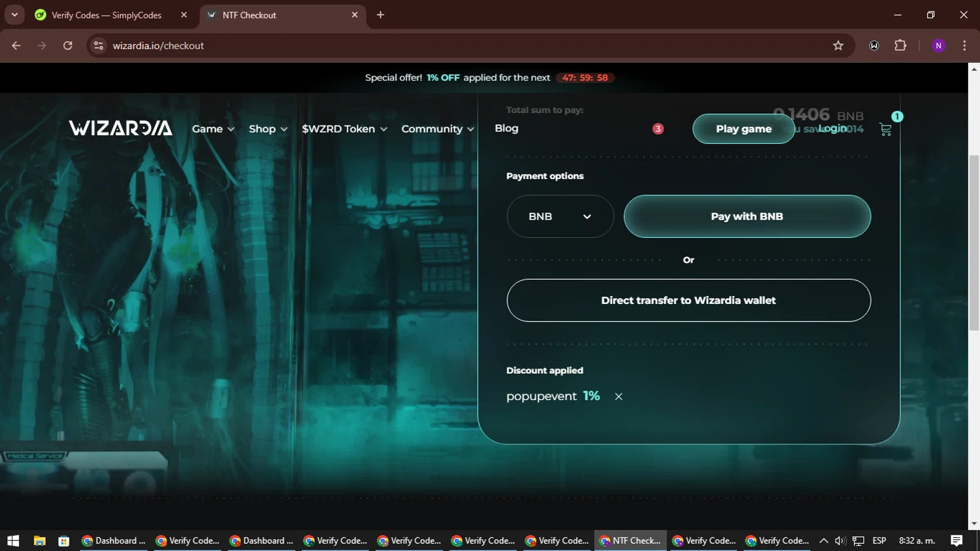Click the Wizardia logo
Image resolution: width=980 pixels, height=551 pixels.
[x=121, y=128]
